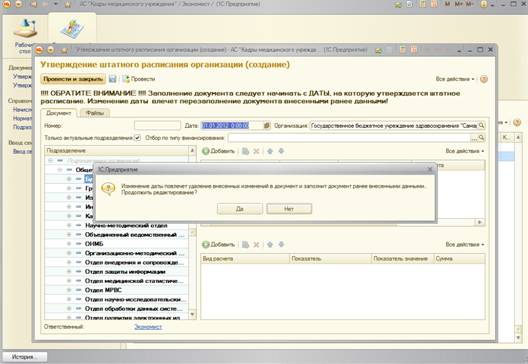This screenshot has width=528, height=364.
Task: Expand the Отдел МРВС tree node
Action: point(69,290)
